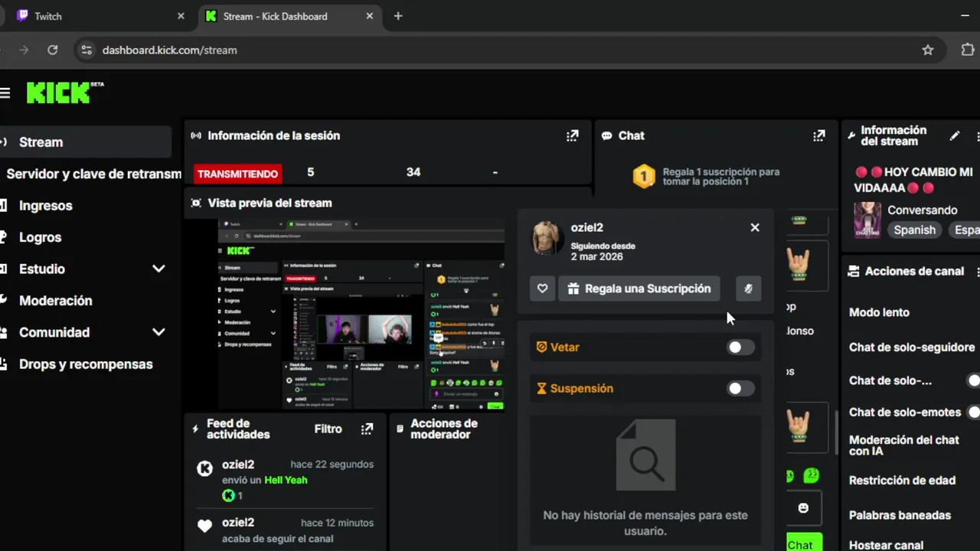Close the oziel2 user card
Screen dimensions: 980x551
(x=755, y=227)
